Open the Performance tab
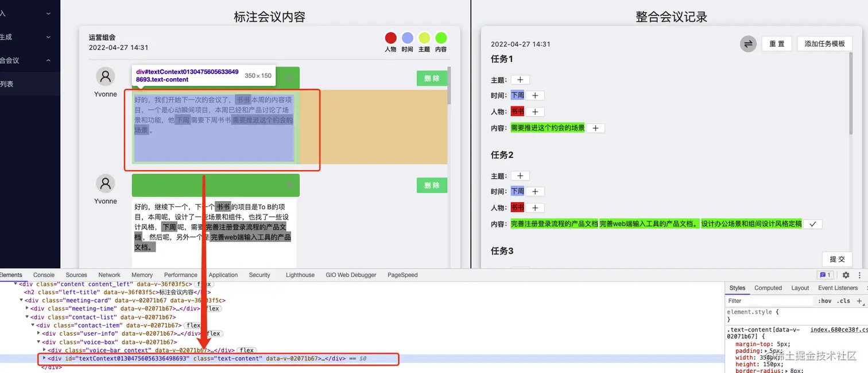This screenshot has height=373, width=868. click(180, 275)
